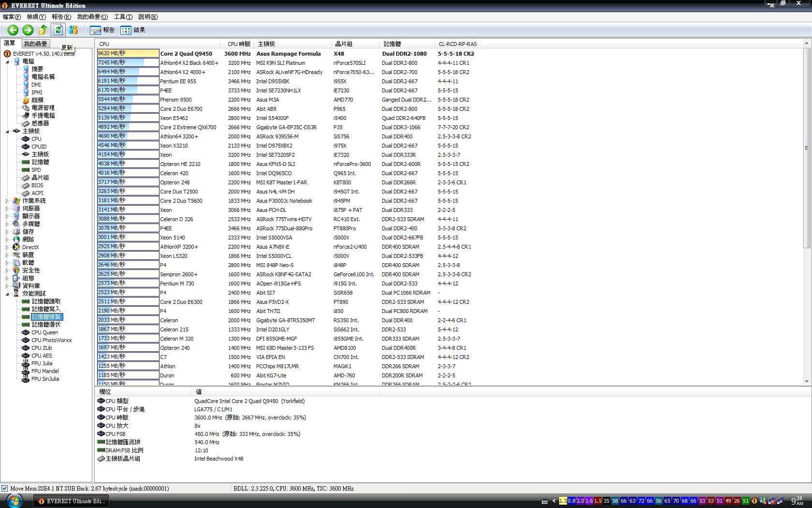Collapse the 電腦 tree node
This screenshot has height=508, width=812.
coord(7,62)
